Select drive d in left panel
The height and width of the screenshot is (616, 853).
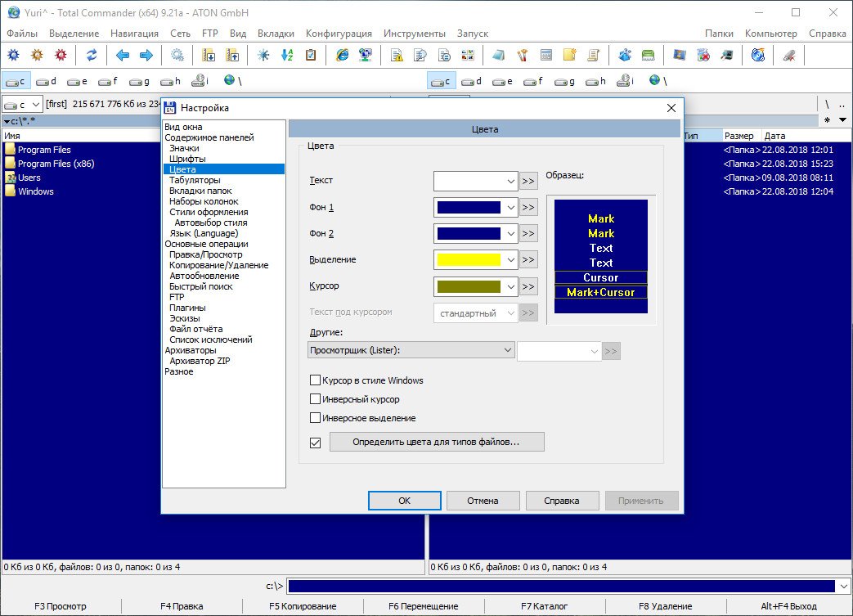point(47,81)
